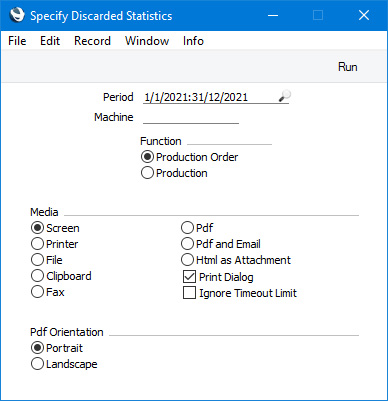Screen dimensions: 388x401
Task: Uncheck the Print Dialog checkbox
Action: (189, 277)
